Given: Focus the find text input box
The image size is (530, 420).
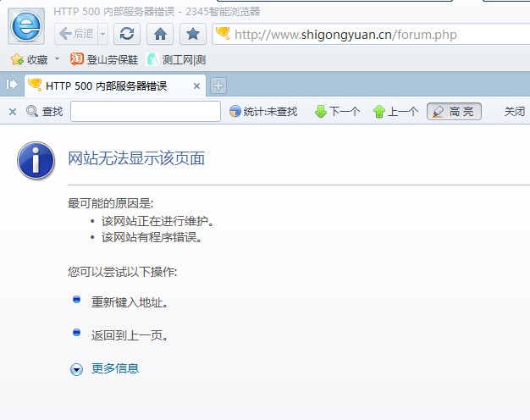Looking at the screenshot, I should coord(146,111).
